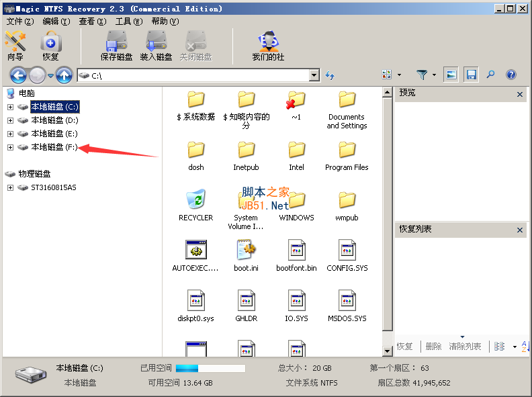Expand 本地磁盘 (D:) tree node
Screen dimensions: 532x397
coord(10,120)
